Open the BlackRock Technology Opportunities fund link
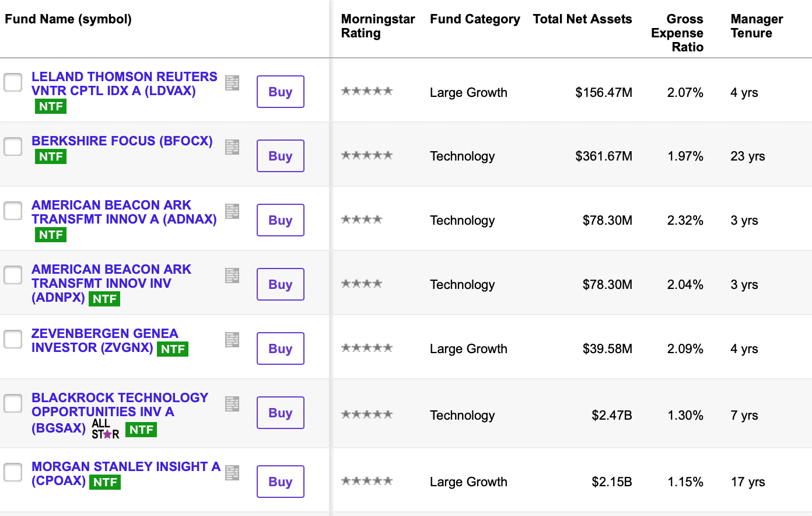This screenshot has width=812, height=516. (x=120, y=405)
